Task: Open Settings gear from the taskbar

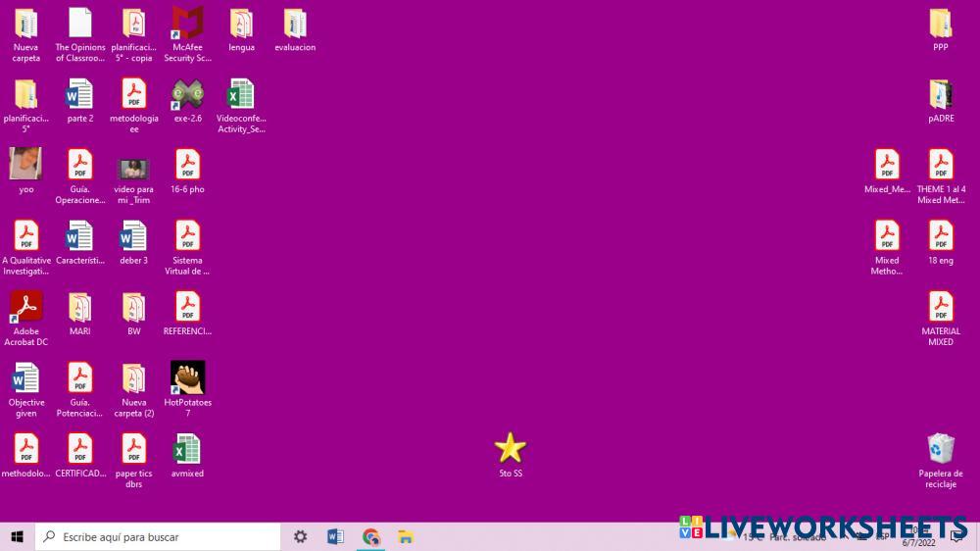Action: click(x=301, y=537)
